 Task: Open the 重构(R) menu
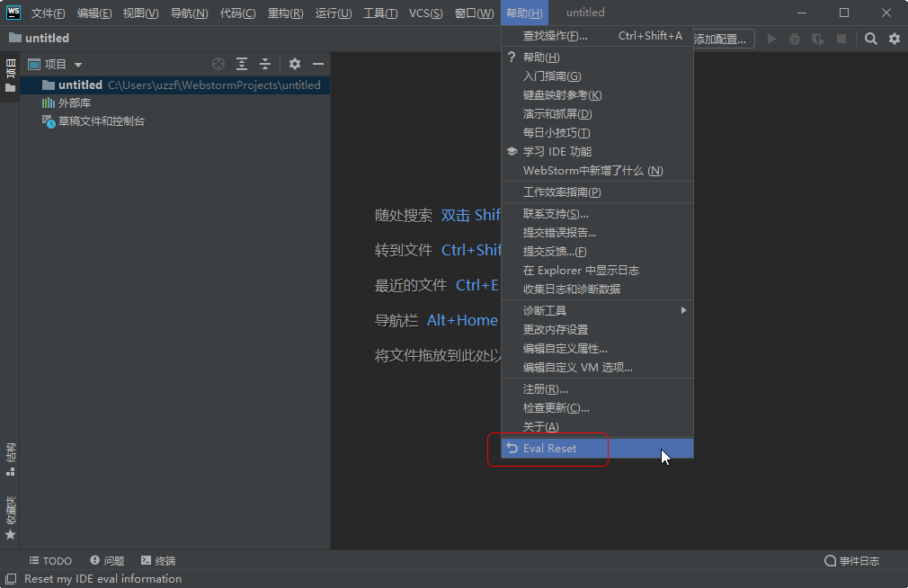point(285,13)
